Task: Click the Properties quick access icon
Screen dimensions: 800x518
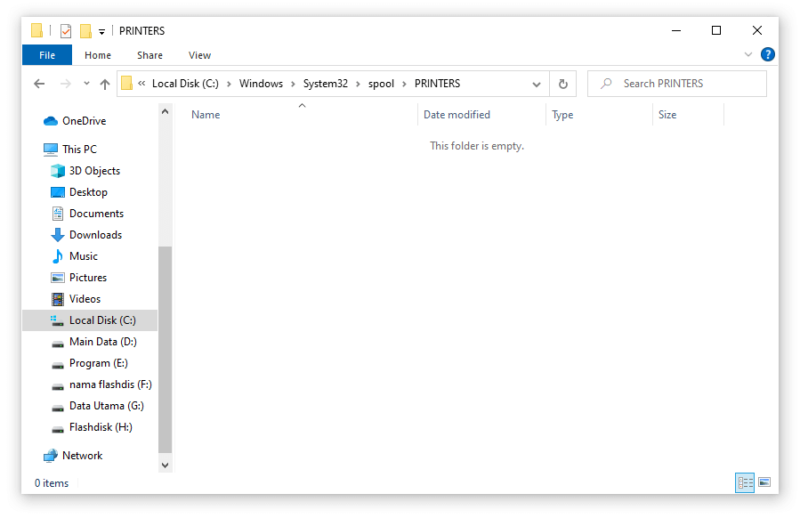Action: pyautogui.click(x=66, y=31)
